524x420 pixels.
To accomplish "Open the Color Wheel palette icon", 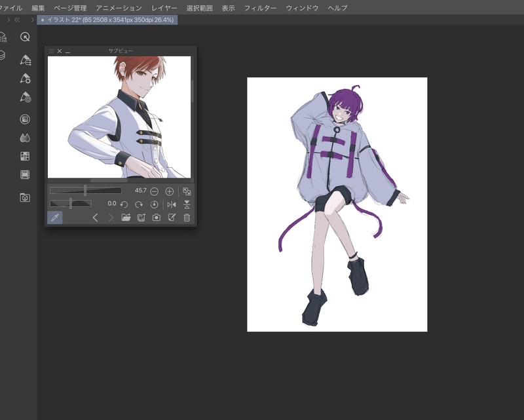I will click(x=25, y=119).
